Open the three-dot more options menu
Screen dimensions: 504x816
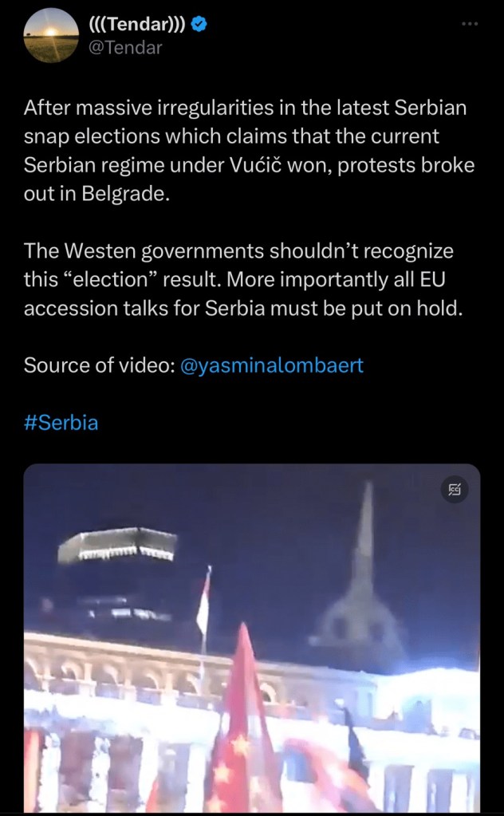471,24
